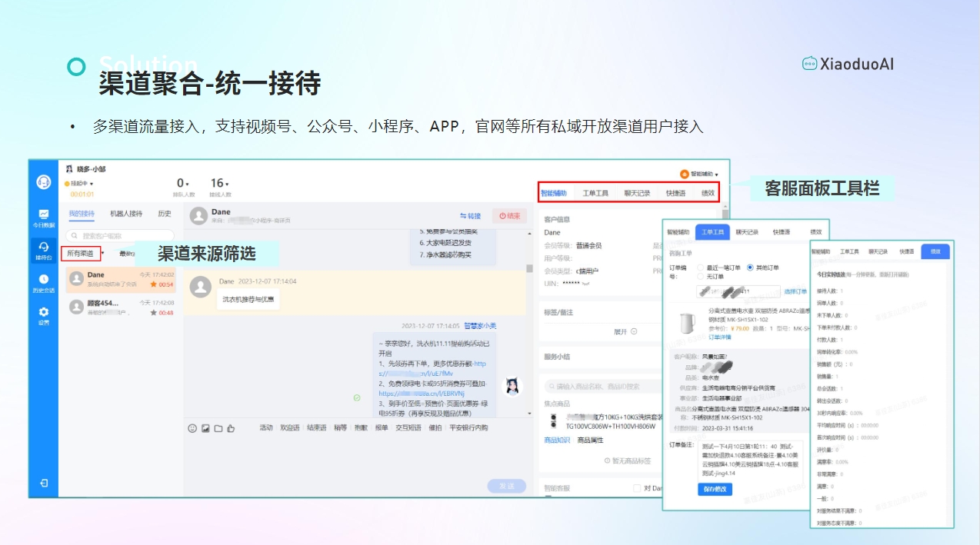
Task: Insert the 平安银行内购 quick phrase
Action: click(x=468, y=428)
